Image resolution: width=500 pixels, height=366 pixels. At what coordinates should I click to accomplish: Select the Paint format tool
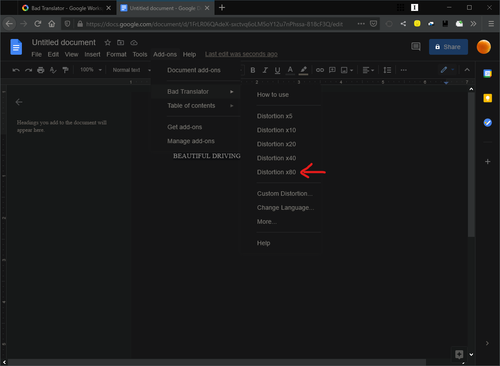click(65, 70)
